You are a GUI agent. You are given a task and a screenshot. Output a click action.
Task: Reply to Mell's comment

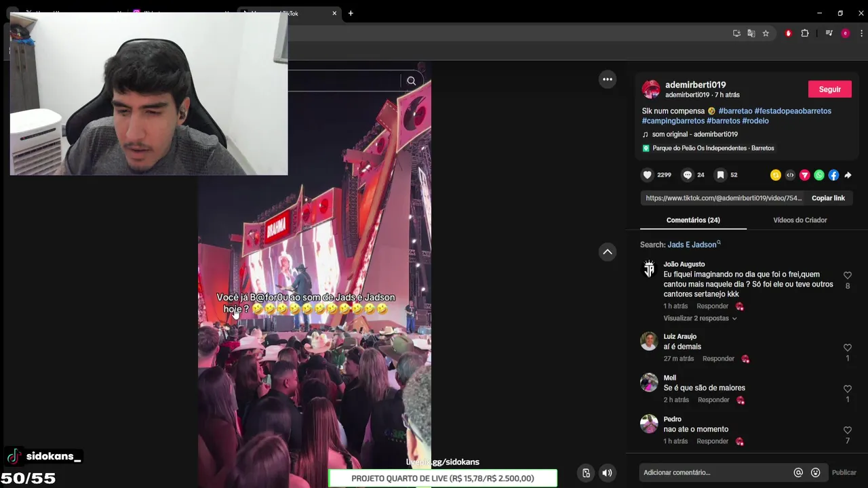(713, 400)
